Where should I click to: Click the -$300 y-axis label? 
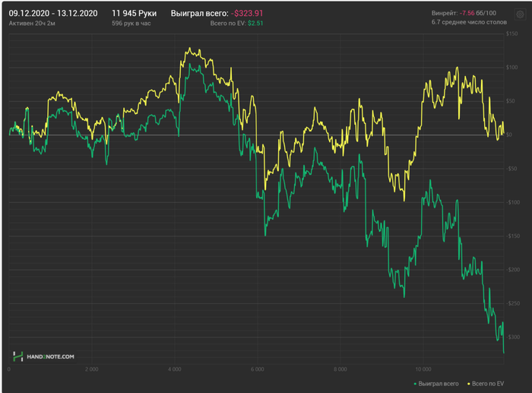point(513,337)
